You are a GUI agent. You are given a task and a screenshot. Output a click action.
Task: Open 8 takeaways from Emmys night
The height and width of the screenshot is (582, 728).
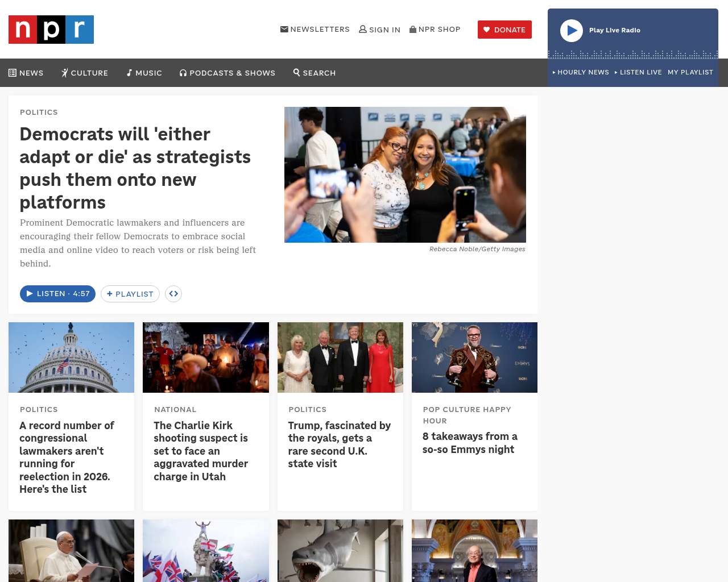click(470, 443)
